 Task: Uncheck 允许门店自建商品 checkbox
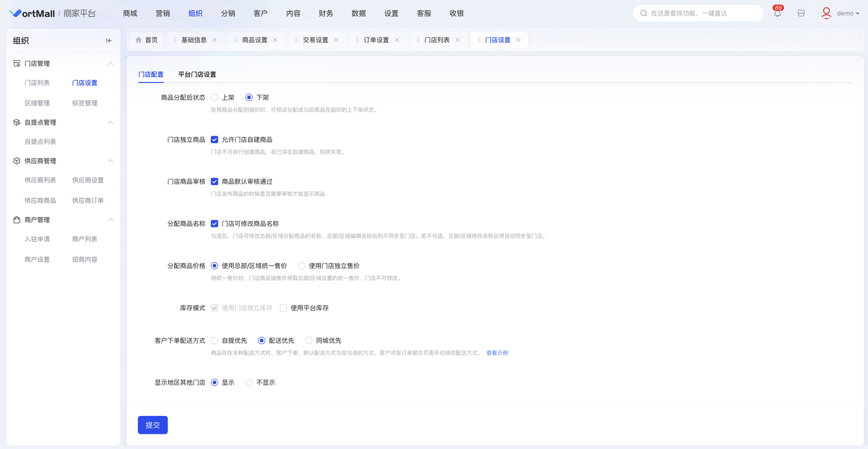tap(215, 140)
